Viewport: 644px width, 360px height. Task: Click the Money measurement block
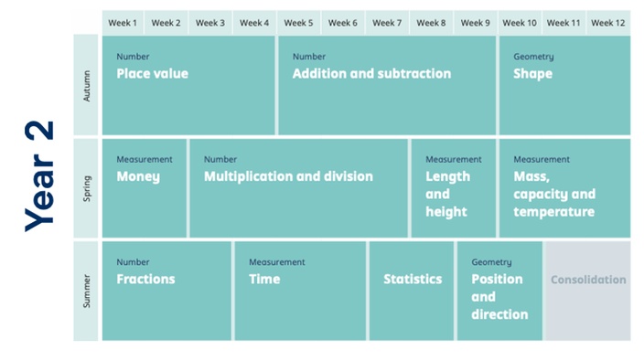pyautogui.click(x=145, y=188)
